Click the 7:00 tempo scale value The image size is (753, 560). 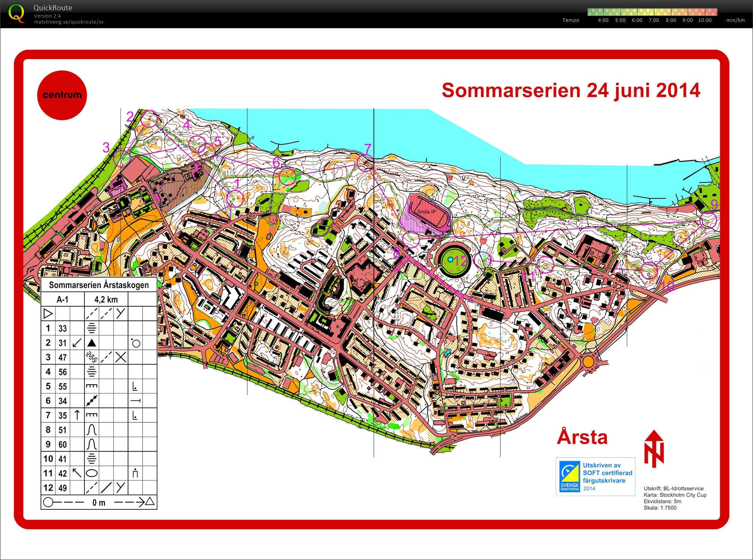(x=654, y=20)
